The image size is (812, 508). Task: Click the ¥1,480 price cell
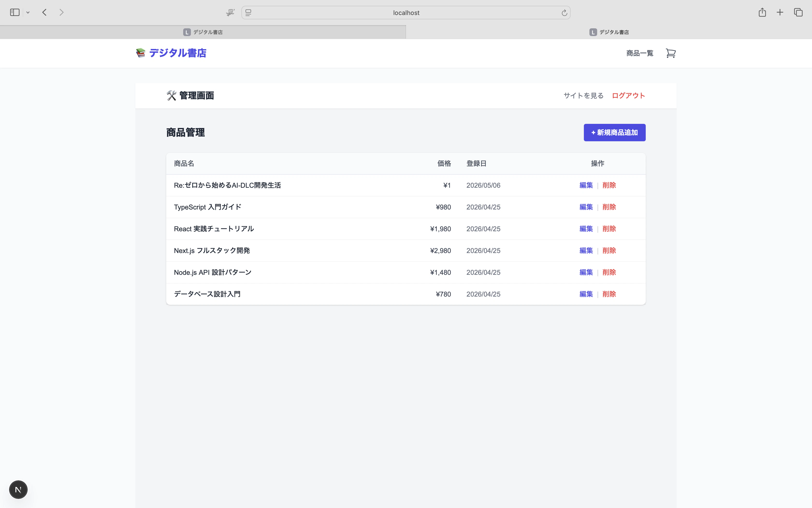(440, 272)
